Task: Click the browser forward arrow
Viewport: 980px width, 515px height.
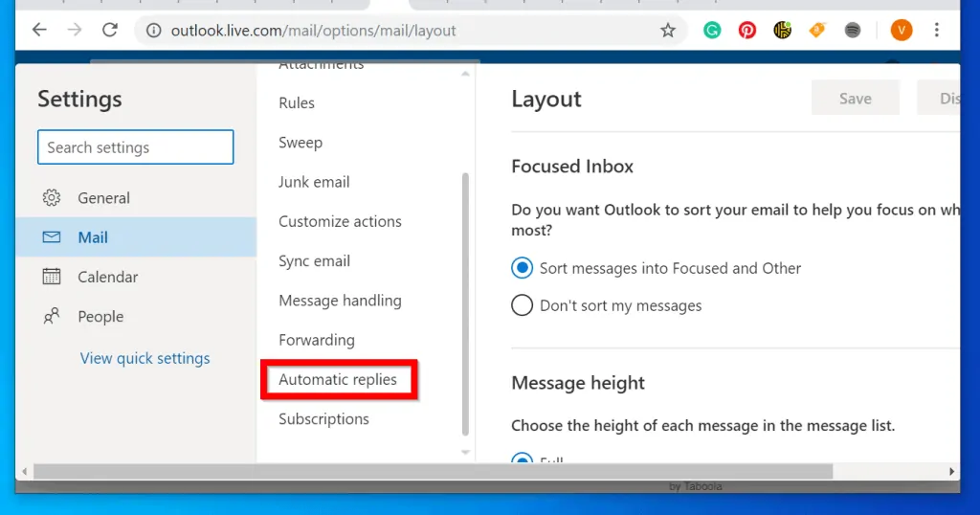Action: tap(75, 30)
